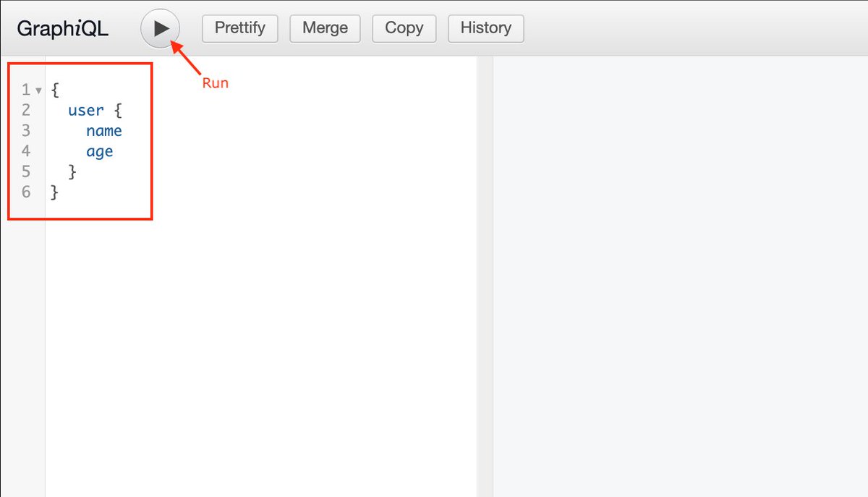
Task: Click the opening brace on line 1
Action: [x=55, y=90]
